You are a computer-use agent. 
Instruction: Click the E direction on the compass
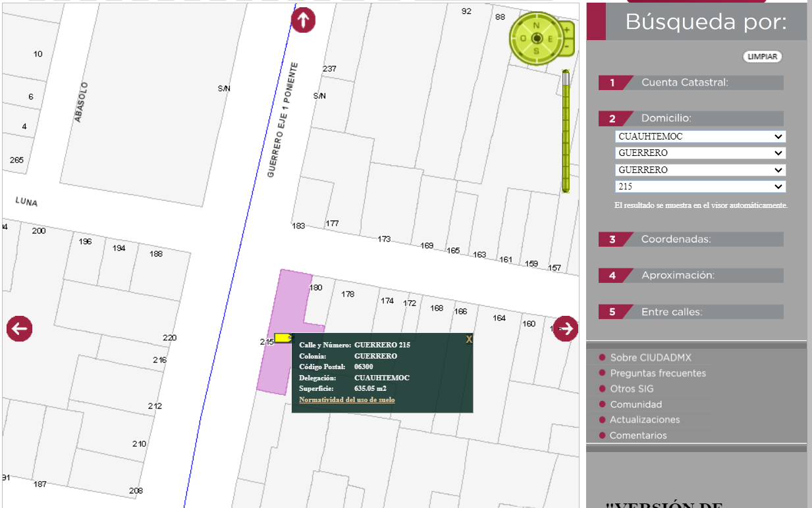[x=549, y=38]
